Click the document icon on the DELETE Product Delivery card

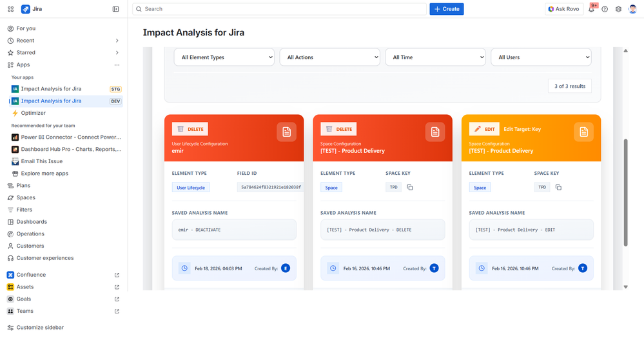pos(435,132)
